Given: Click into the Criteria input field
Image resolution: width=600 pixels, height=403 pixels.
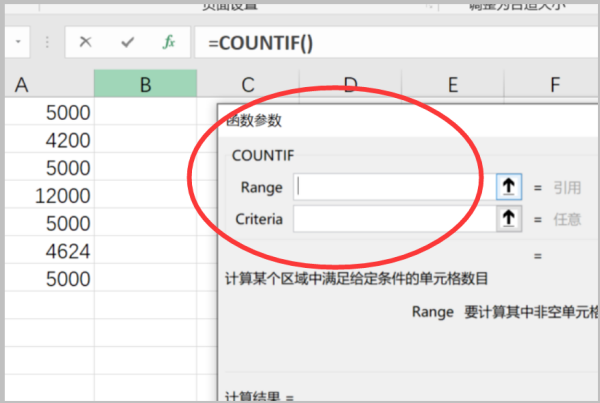Looking at the screenshot, I should (x=395, y=219).
